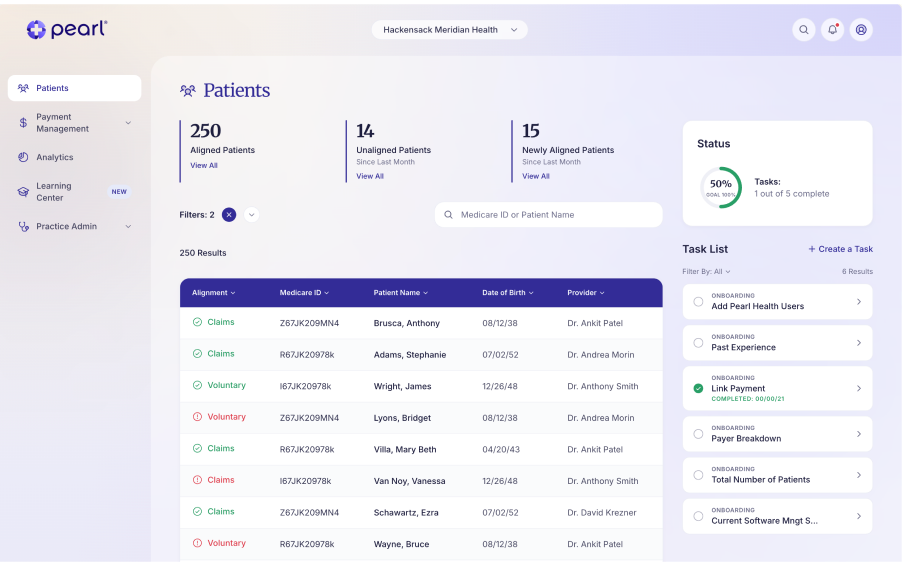903x562 pixels.
Task: Open user profile icon
Action: click(861, 30)
